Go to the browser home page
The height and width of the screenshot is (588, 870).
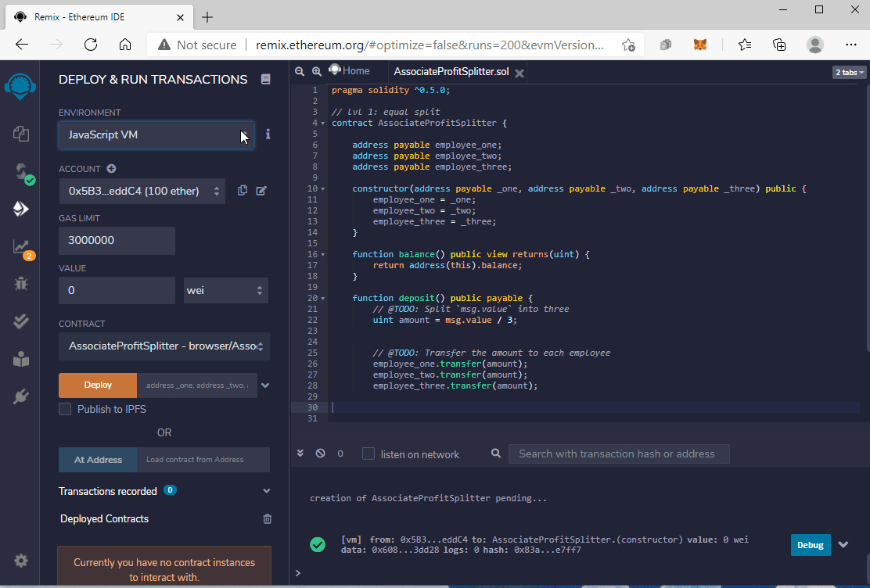tap(125, 45)
